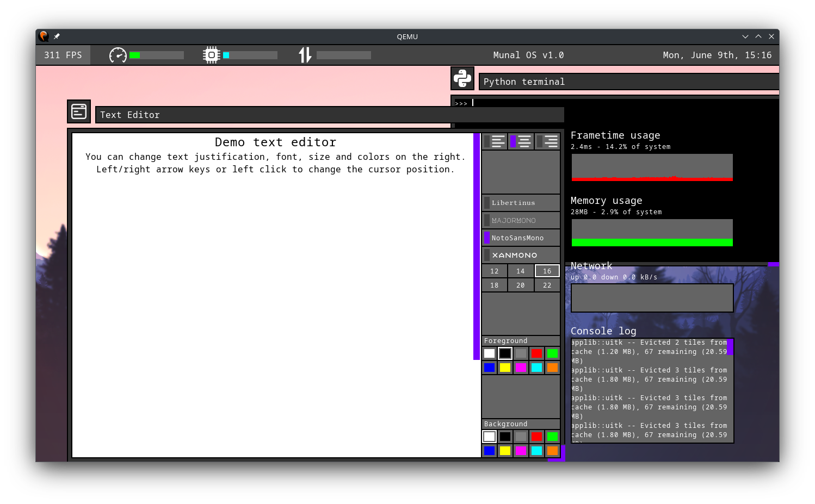
Task: Click the 311 FPS counter
Action: pos(63,55)
